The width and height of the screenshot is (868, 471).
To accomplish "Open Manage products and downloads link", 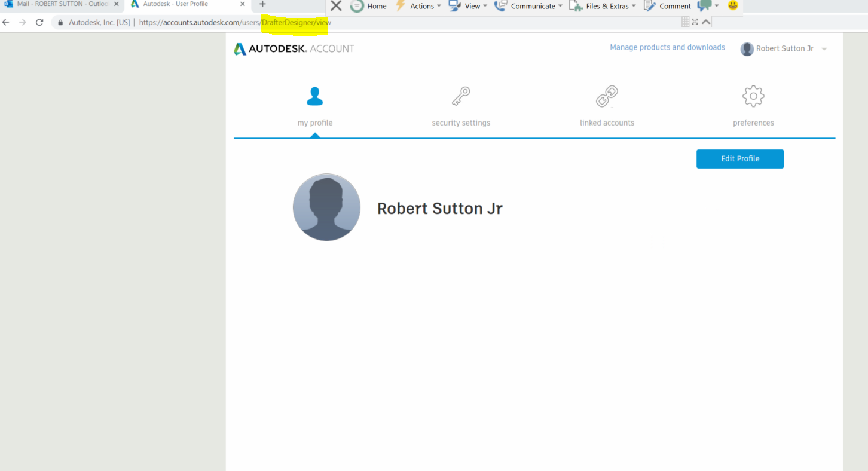I will click(667, 47).
